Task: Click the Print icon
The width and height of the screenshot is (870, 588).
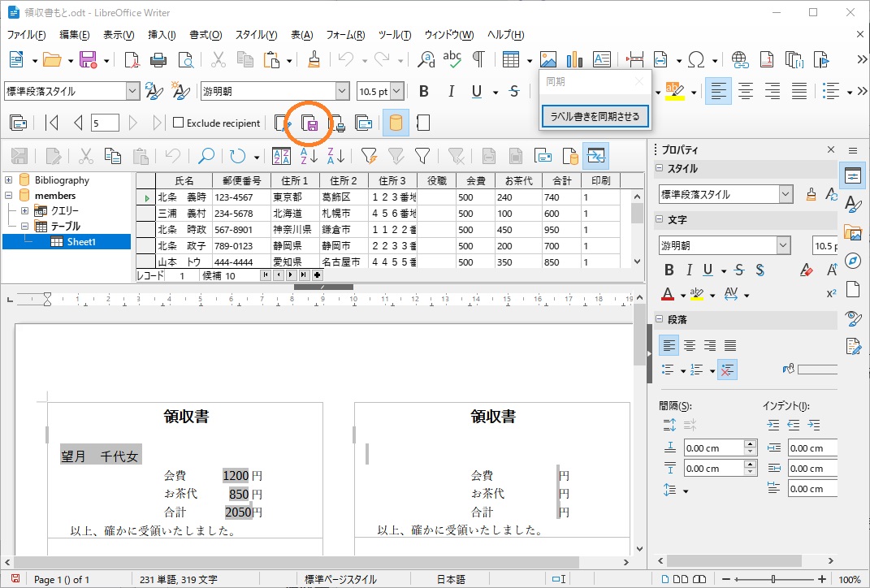Action: [x=158, y=59]
